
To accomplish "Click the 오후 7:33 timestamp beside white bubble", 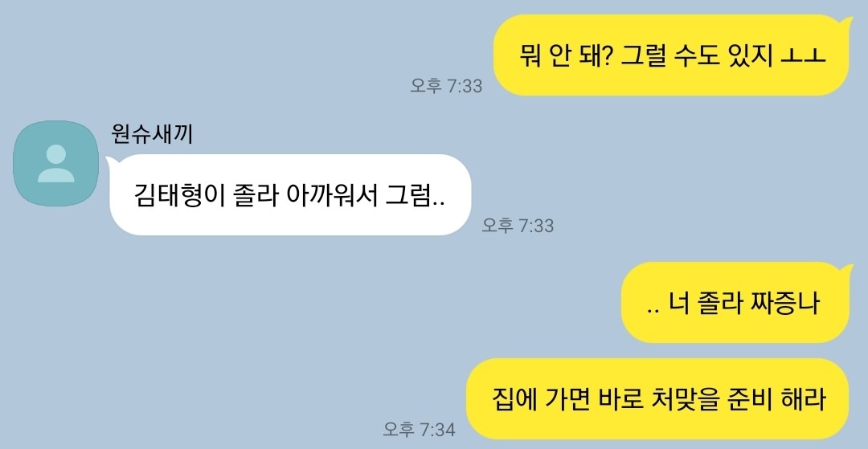I will coord(518,225).
